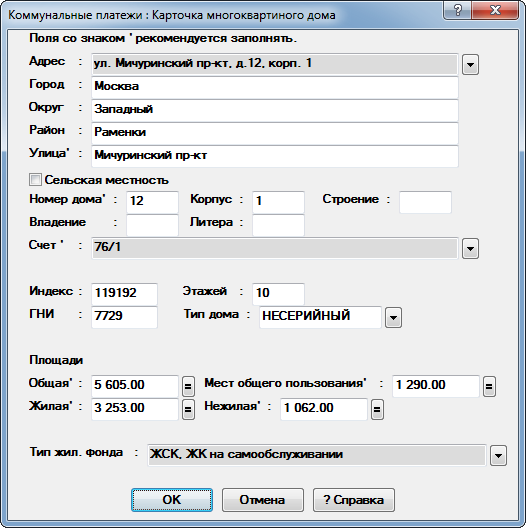526x528 pixels.
Task: Confirm with the OK button
Action: click(172, 500)
